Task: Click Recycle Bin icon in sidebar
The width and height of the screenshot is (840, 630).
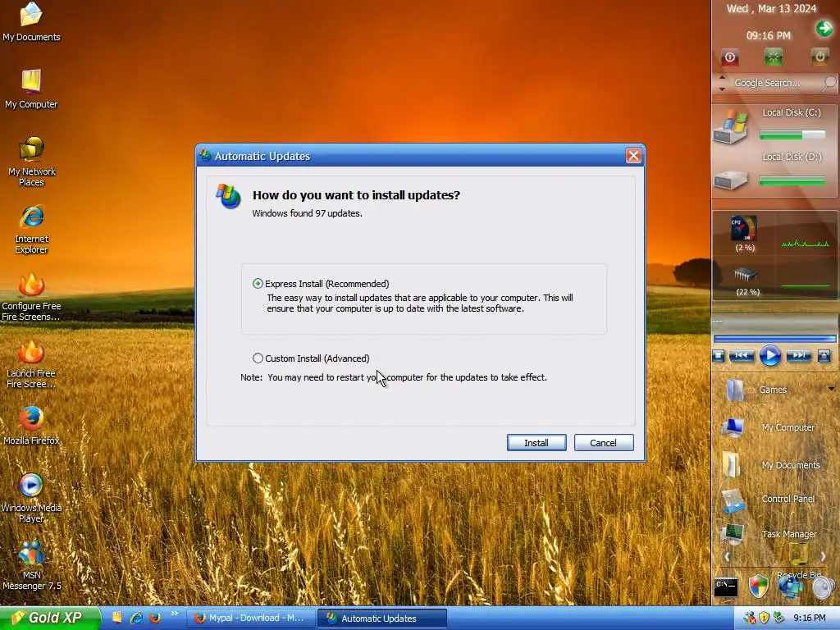Action: click(x=799, y=554)
